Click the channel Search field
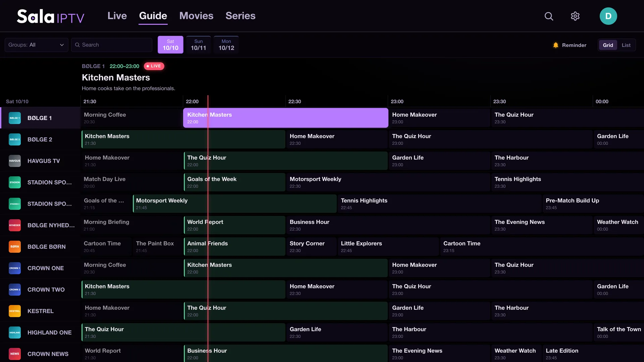The image size is (644, 362). pos(112,45)
